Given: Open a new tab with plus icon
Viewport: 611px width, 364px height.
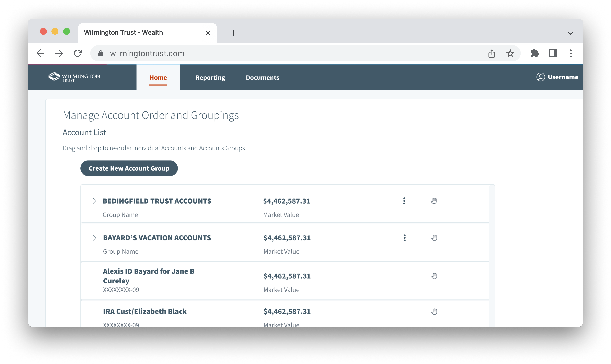Looking at the screenshot, I should pos(233,33).
